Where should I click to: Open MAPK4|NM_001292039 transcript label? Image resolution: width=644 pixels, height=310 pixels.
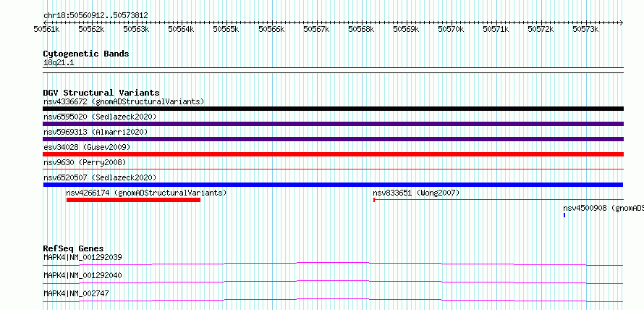click(x=82, y=257)
